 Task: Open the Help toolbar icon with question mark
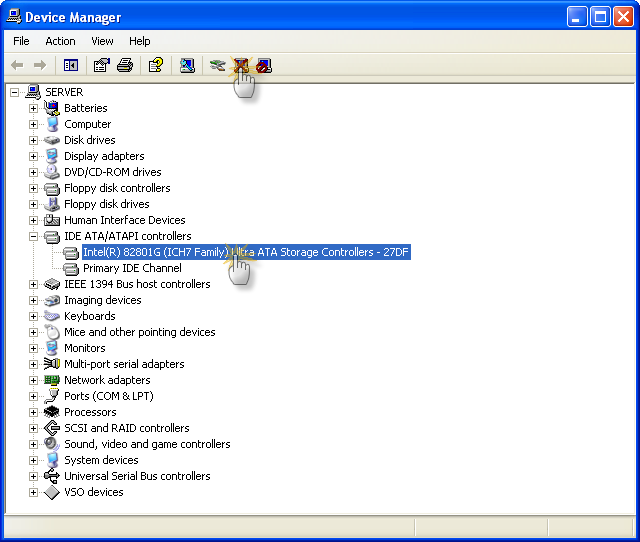(156, 65)
